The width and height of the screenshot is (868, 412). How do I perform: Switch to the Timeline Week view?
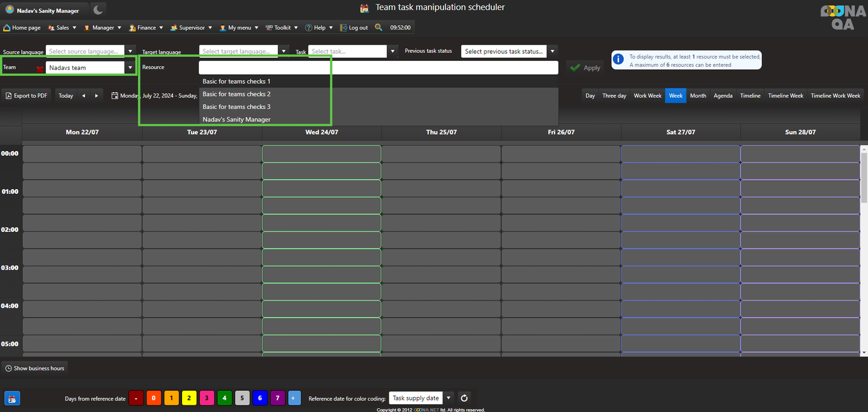tap(785, 96)
